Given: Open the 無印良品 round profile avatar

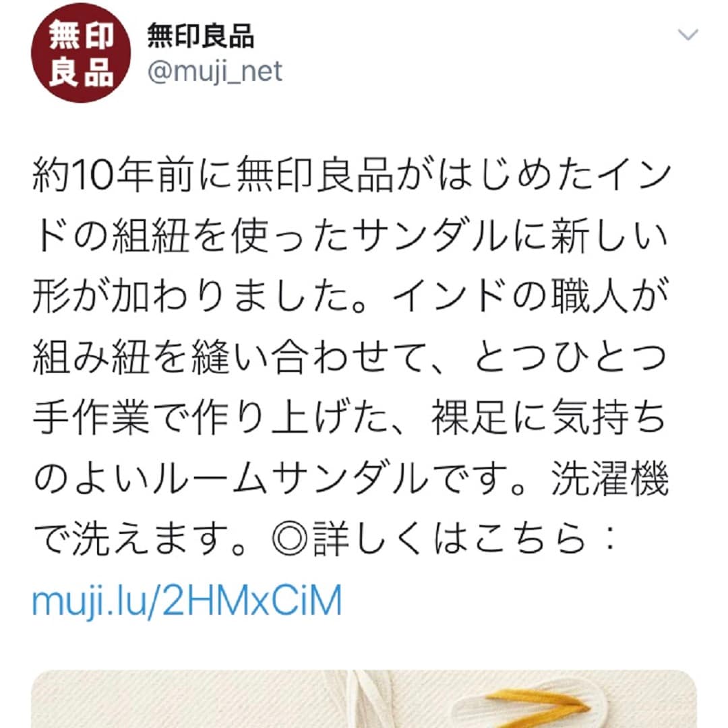Looking at the screenshot, I should click(81, 53).
